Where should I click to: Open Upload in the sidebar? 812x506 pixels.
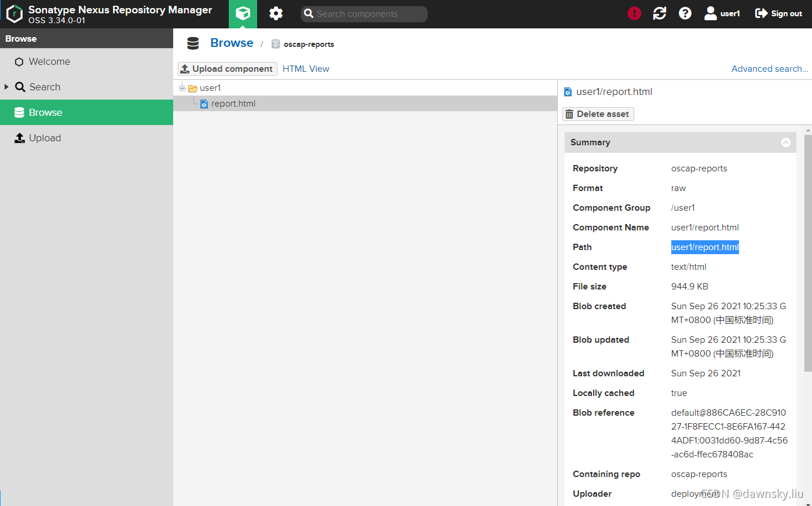(x=87, y=138)
